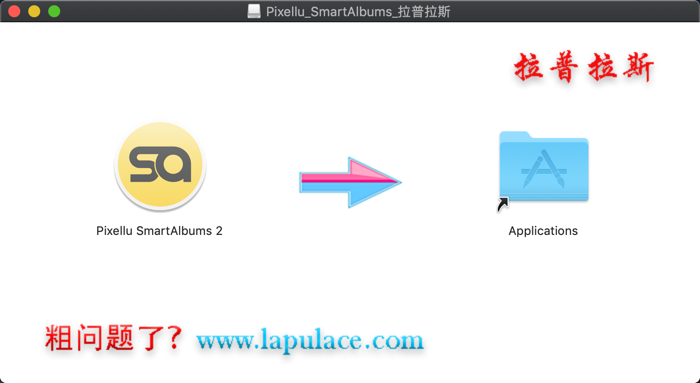Close the disk image window
This screenshot has width=700, height=383.
(x=14, y=11)
